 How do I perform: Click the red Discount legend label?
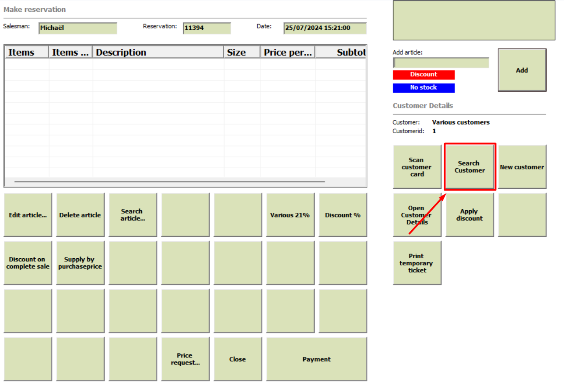point(424,75)
